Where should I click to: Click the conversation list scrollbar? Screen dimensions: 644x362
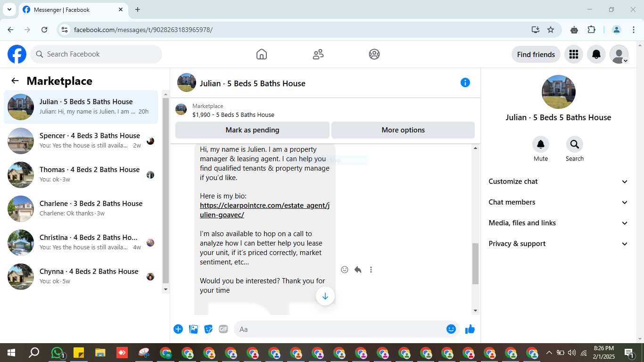coord(165,189)
